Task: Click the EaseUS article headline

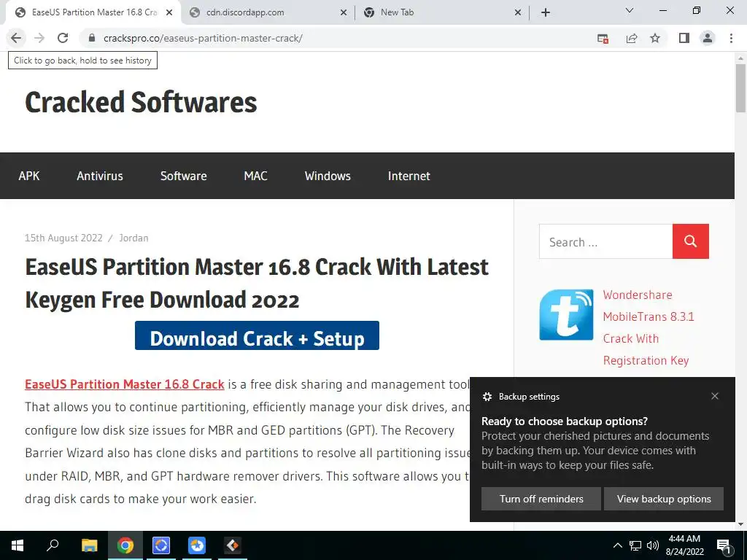Action: (x=257, y=283)
